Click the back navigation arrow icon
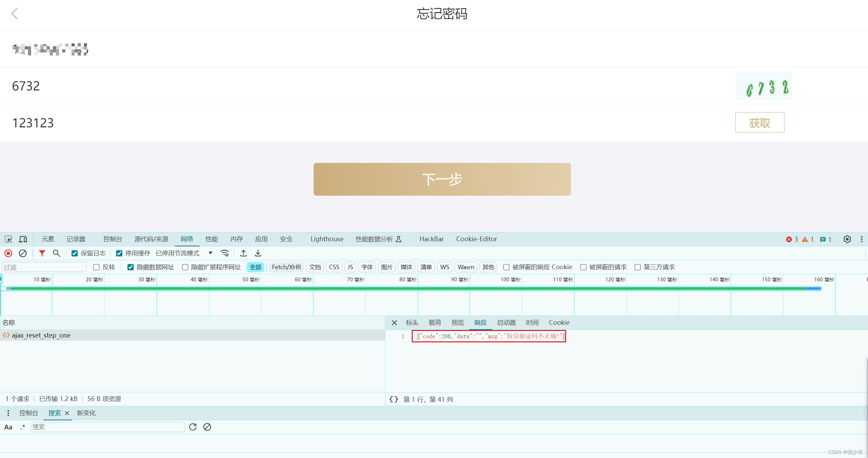The height and width of the screenshot is (458, 868). click(x=15, y=13)
